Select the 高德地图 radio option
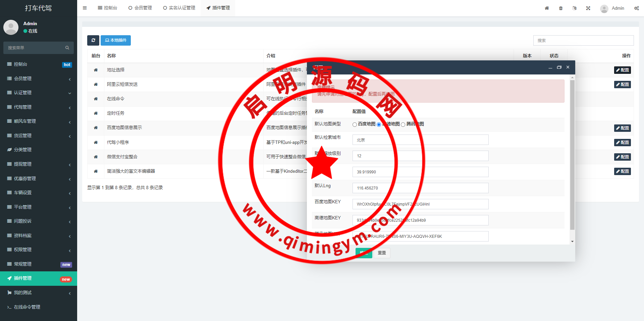 coord(379,124)
